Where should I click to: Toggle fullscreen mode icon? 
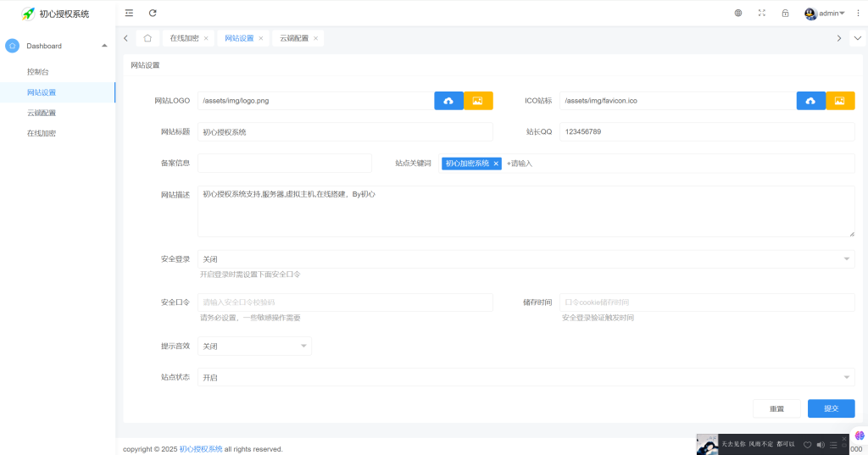point(762,13)
